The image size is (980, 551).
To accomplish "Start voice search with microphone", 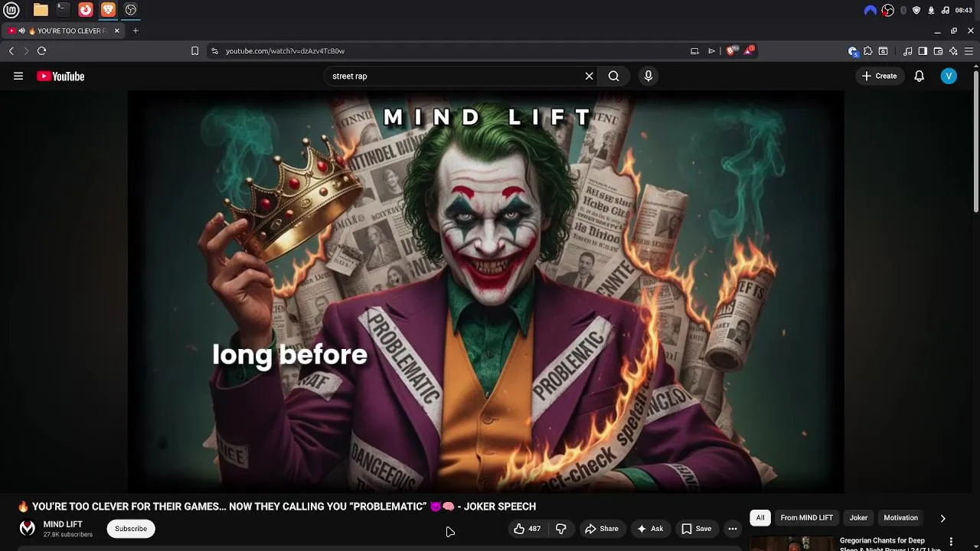I will (648, 76).
